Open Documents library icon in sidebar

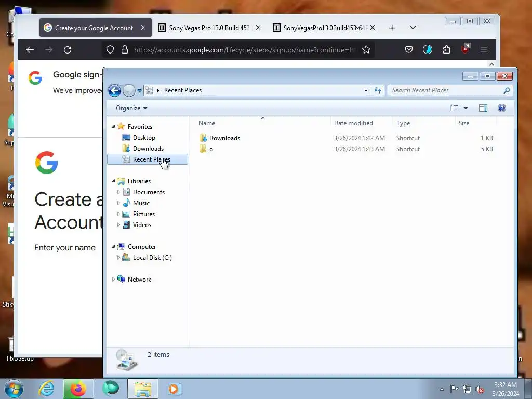pyautogui.click(x=126, y=192)
